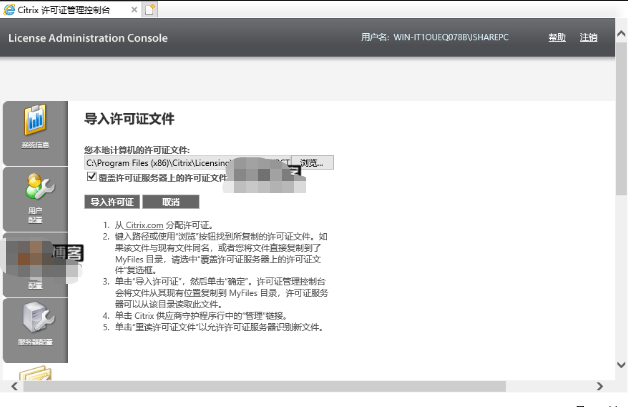Close the Citrix 许可证管理控制台 tab
The height and width of the screenshot is (407, 628).
point(134,10)
